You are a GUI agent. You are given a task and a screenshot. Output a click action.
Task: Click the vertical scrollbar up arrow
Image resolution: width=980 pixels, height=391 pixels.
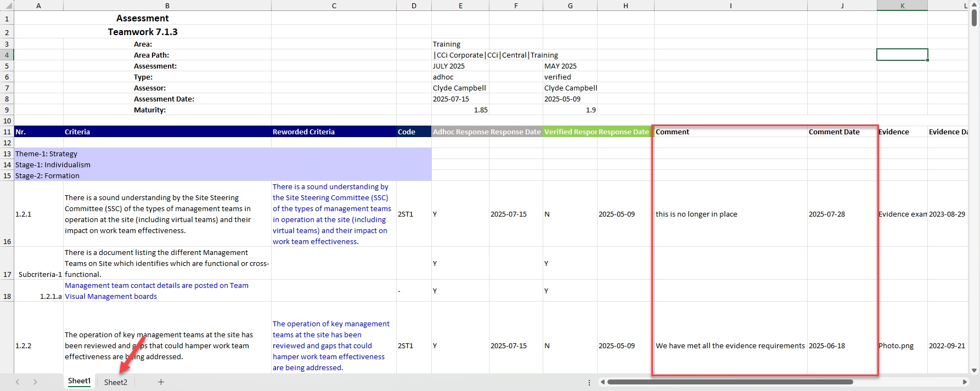[975, 5]
